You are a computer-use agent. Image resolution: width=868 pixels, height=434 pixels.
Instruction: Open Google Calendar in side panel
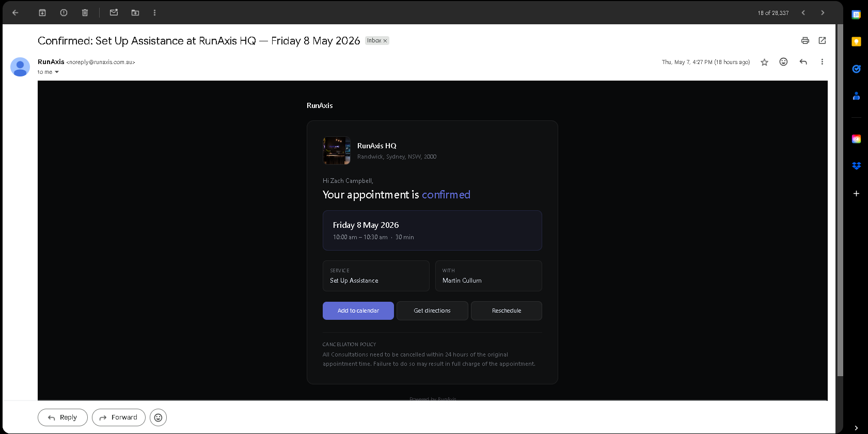pos(856,14)
